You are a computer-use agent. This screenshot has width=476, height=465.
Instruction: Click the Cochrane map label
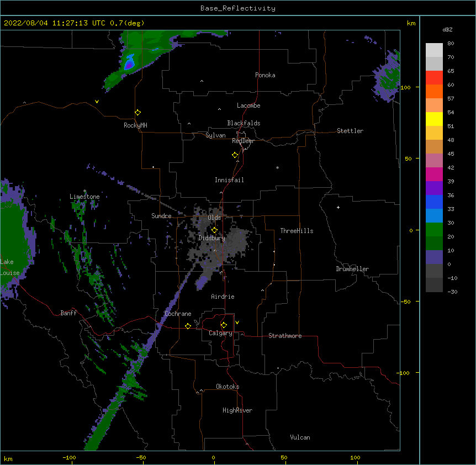point(178,314)
